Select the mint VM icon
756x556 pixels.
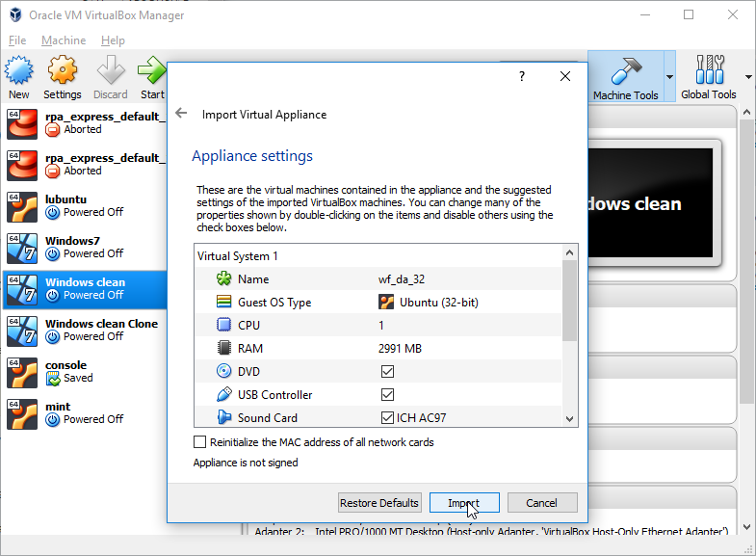[x=22, y=414]
